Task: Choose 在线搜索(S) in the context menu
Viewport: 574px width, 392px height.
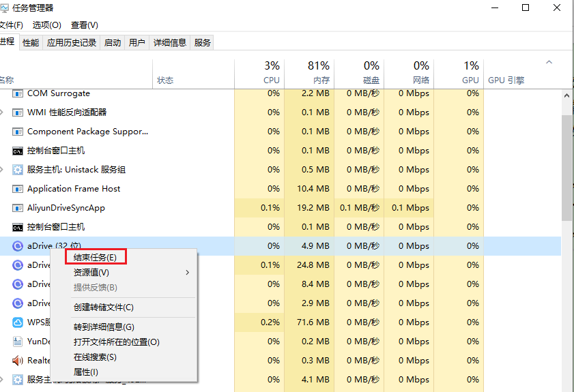Action: (124, 357)
